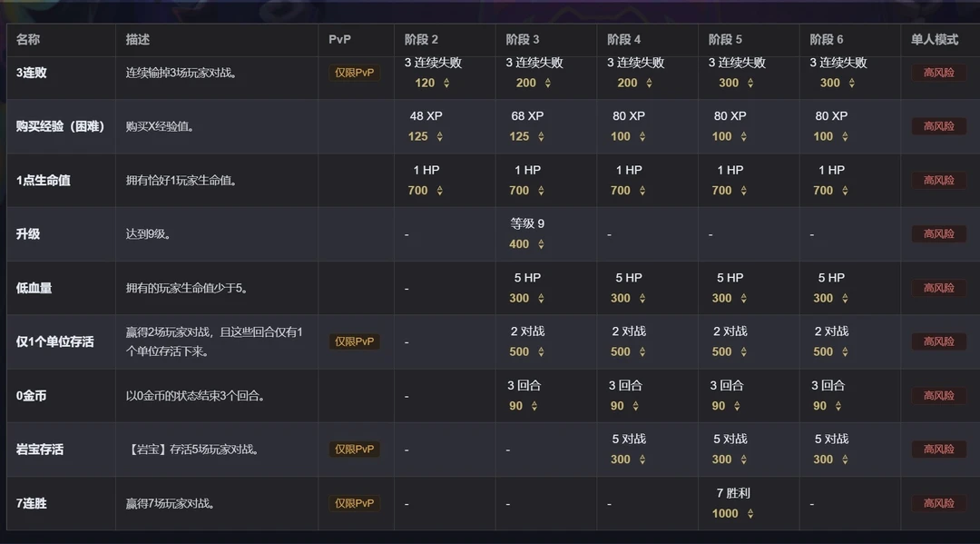Click the 阶段 4 column header

point(624,40)
